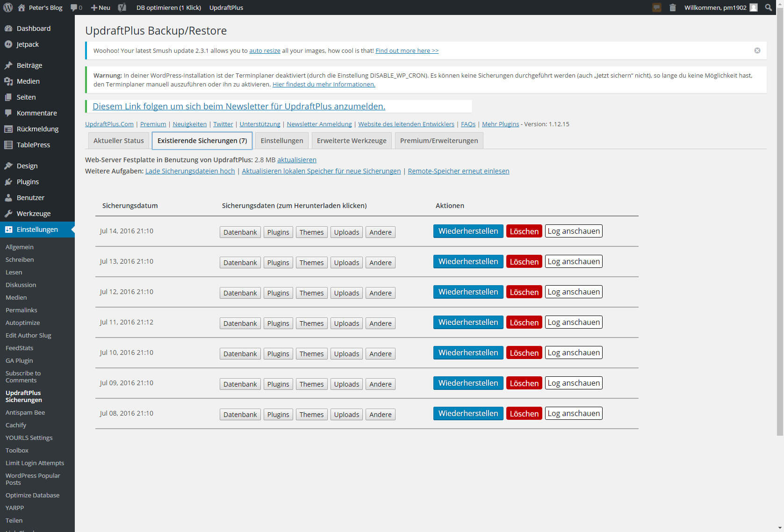Select the Existierende Sicherungen (7) tab
The height and width of the screenshot is (532, 784).
(x=202, y=141)
